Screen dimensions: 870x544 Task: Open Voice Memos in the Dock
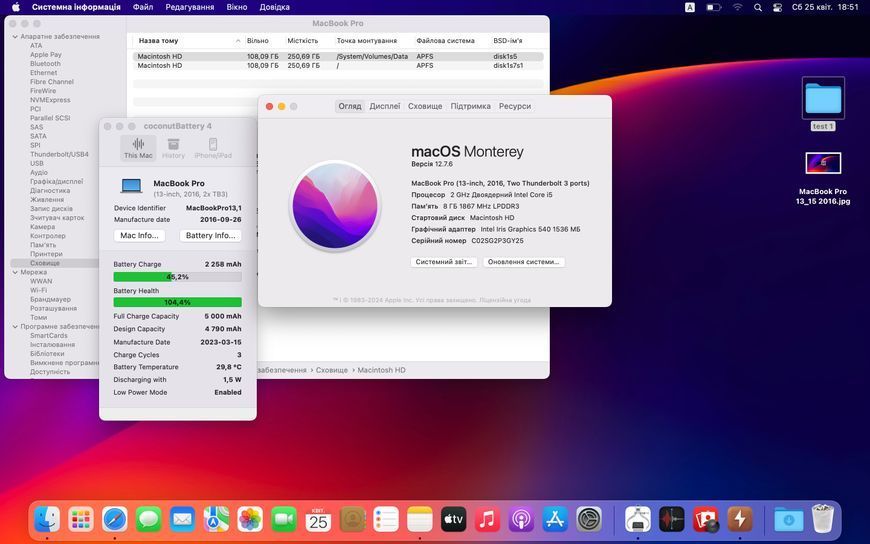pyautogui.click(x=671, y=520)
